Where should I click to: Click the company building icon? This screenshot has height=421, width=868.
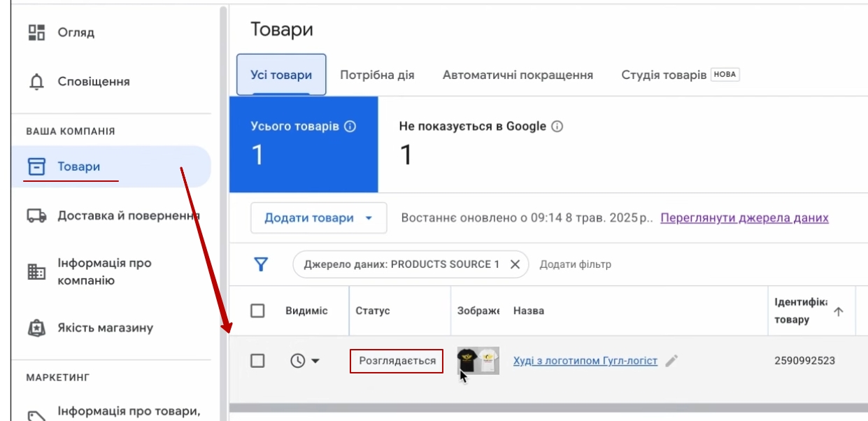point(36,272)
